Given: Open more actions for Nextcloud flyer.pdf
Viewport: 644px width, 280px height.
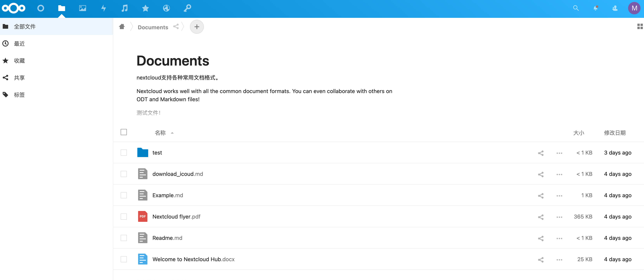Looking at the screenshot, I should tap(559, 217).
